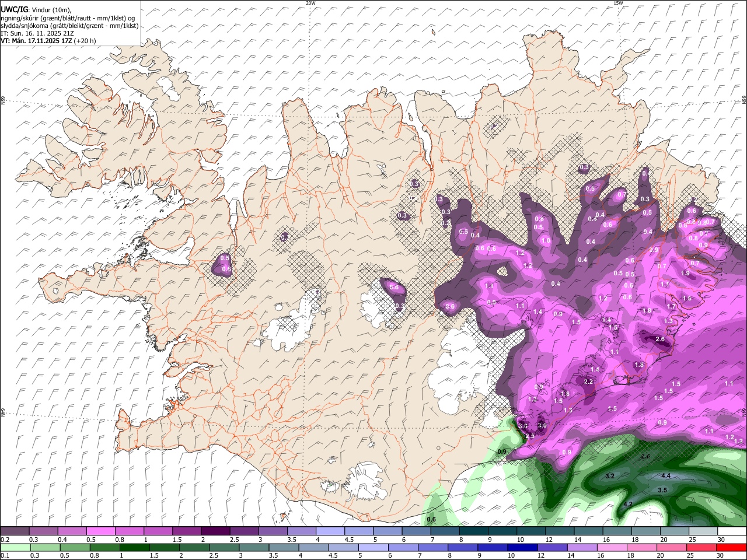
Task: Click the white '1.7' snow value label
Action: click(x=671, y=306)
